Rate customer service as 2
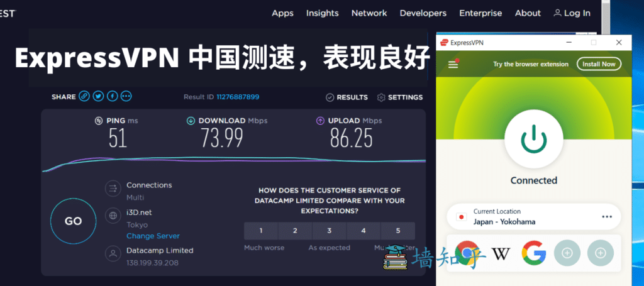Image resolution: width=644 pixels, height=286 pixels. click(295, 231)
